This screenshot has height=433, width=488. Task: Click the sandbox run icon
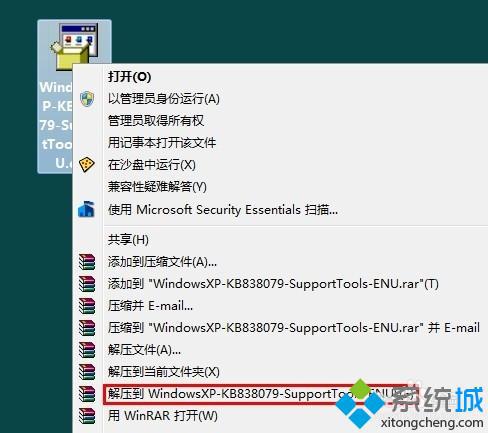click(87, 164)
